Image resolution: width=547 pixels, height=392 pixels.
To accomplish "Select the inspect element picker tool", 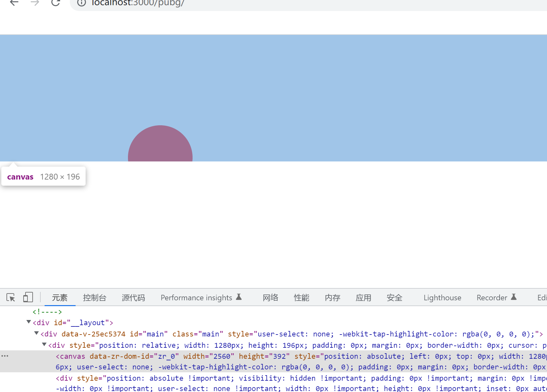I will [11, 297].
